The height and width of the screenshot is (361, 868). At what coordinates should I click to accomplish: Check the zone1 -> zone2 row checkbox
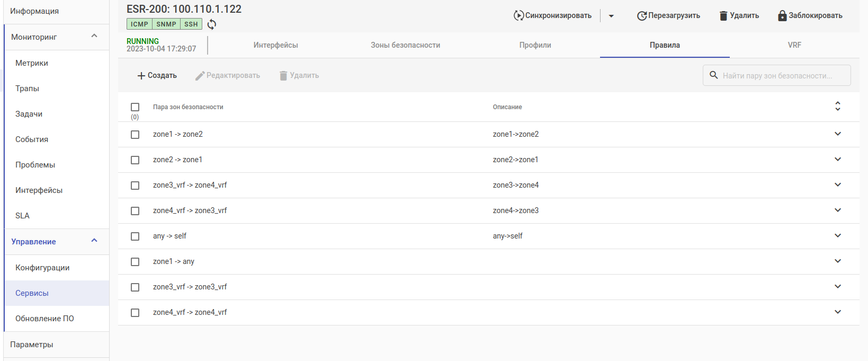[135, 135]
